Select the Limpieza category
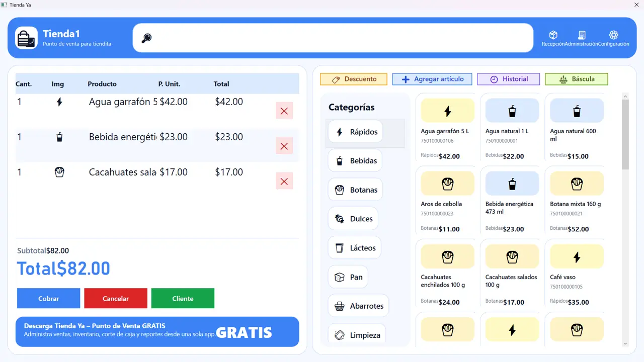This screenshot has height=362, width=644. coord(357,335)
